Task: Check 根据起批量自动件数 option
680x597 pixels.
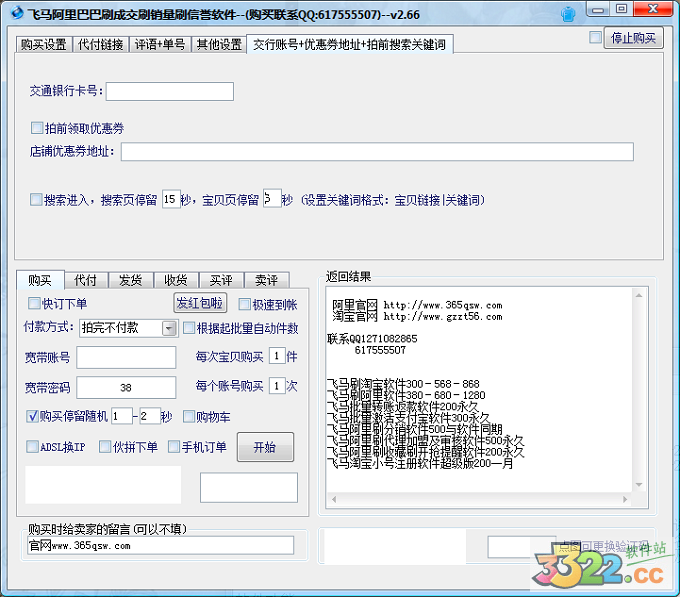Action: pos(189,328)
